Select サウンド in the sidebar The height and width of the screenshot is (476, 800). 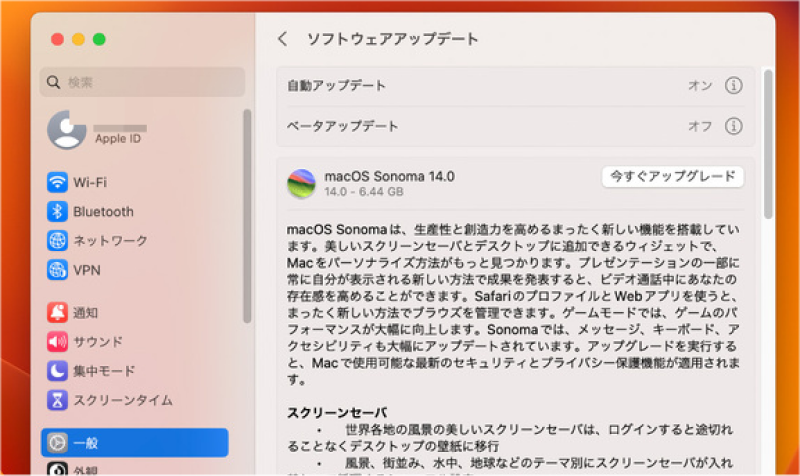pyautogui.click(x=98, y=342)
